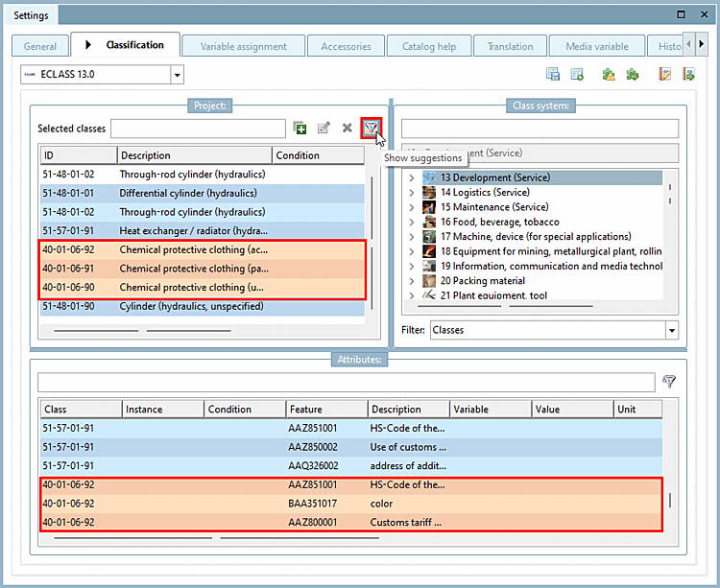This screenshot has width=720, height=588.
Task: Open the Filter Classes dropdown arrow
Action: point(672,330)
